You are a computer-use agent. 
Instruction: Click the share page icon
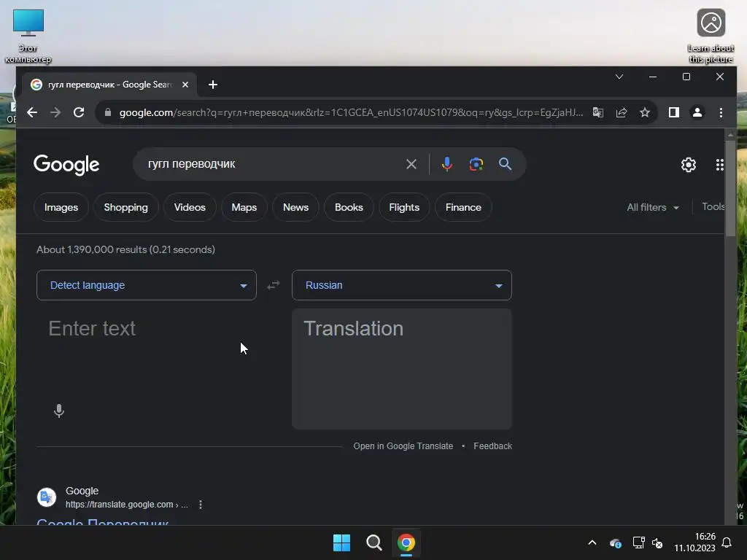point(622,112)
